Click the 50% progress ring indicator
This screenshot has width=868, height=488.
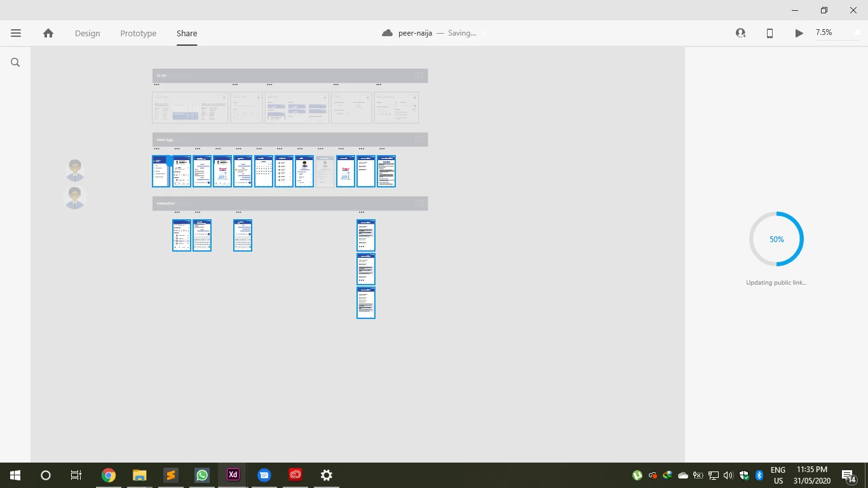click(776, 239)
